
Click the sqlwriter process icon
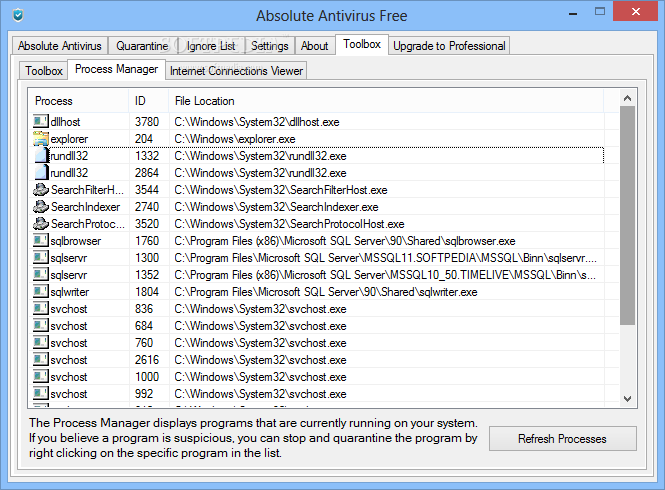[x=41, y=291]
